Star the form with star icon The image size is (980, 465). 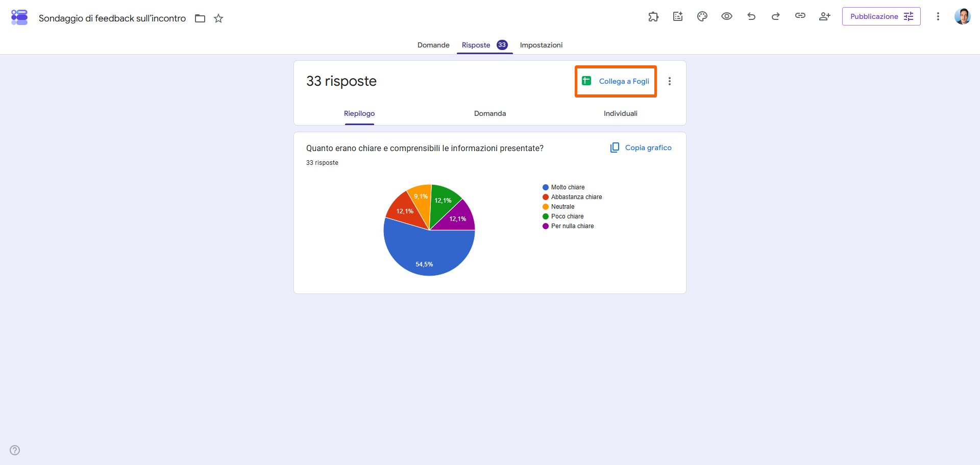[218, 18]
